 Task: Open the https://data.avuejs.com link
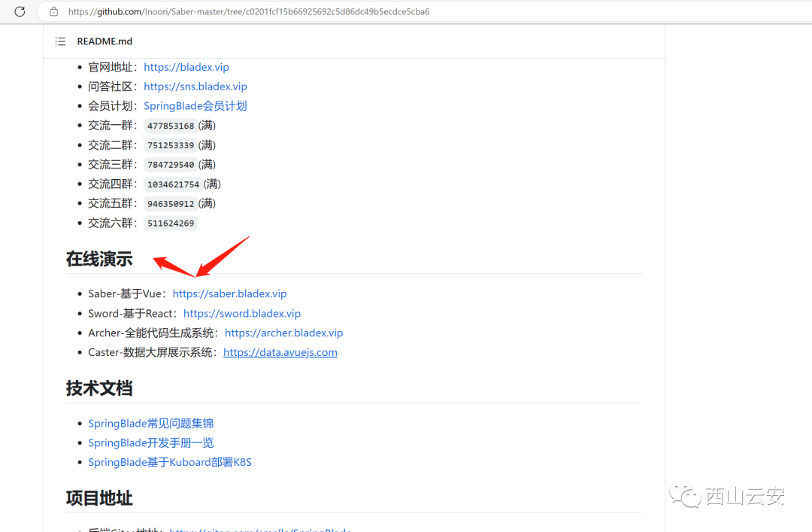pyautogui.click(x=280, y=352)
